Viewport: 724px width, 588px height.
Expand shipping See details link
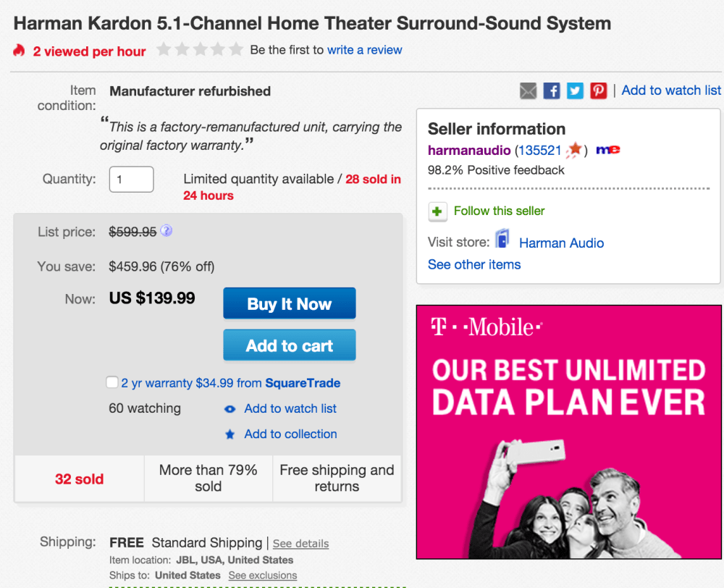pyautogui.click(x=300, y=543)
